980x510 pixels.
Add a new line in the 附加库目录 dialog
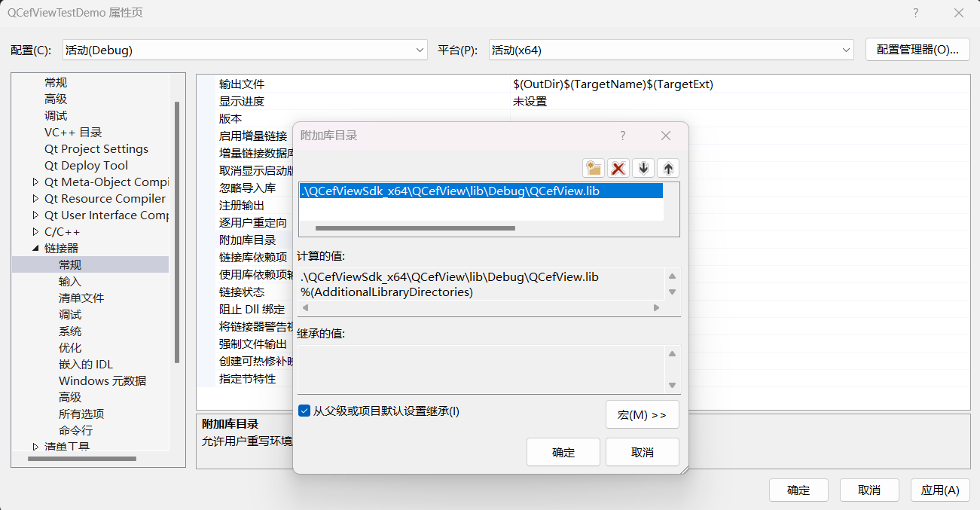click(x=594, y=168)
